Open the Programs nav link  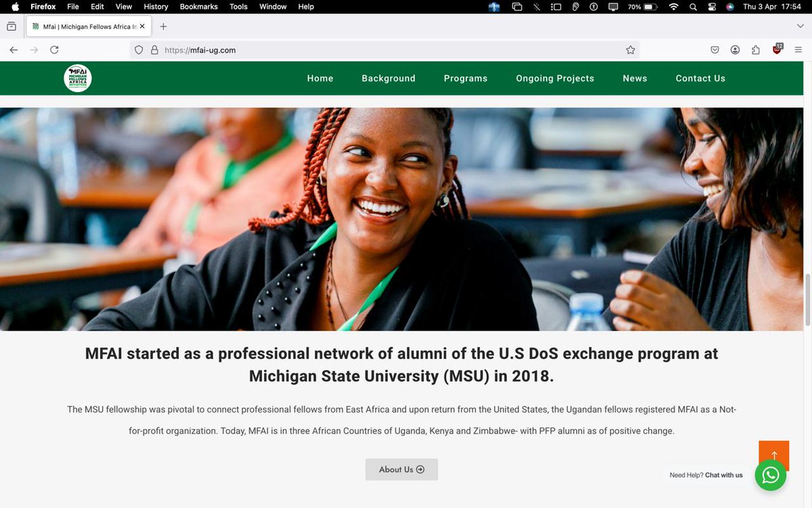(x=466, y=79)
